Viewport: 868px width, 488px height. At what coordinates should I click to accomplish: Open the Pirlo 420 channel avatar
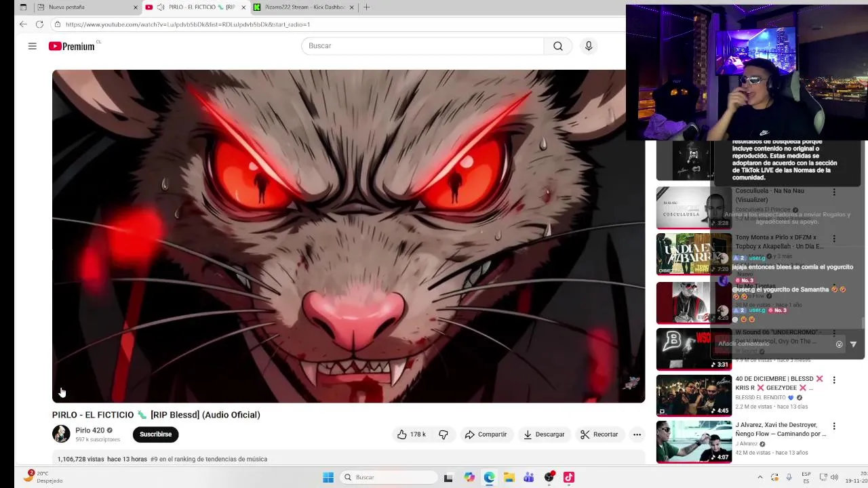pyautogui.click(x=61, y=434)
